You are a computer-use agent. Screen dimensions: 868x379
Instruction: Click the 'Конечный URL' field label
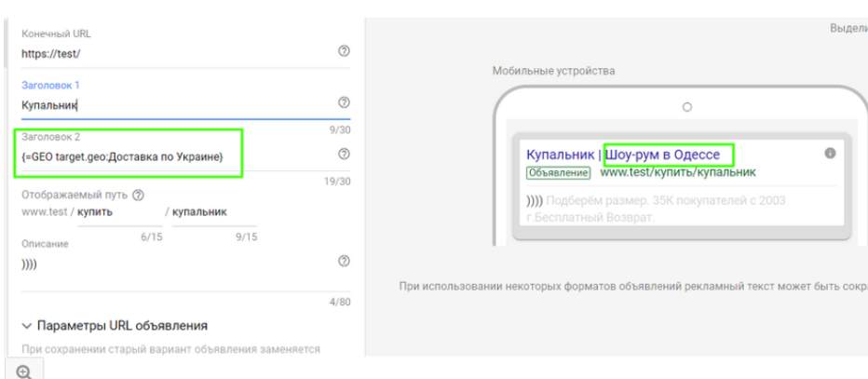(x=56, y=34)
